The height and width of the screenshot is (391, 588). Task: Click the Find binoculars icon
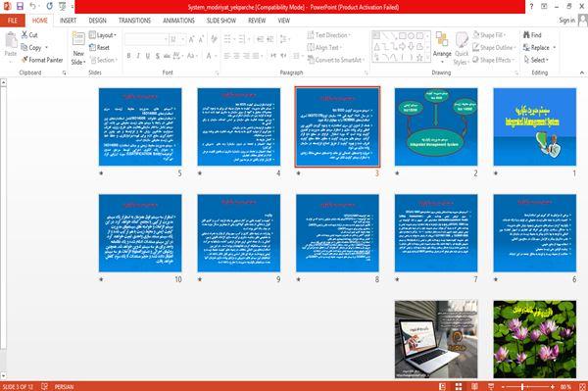coord(527,35)
